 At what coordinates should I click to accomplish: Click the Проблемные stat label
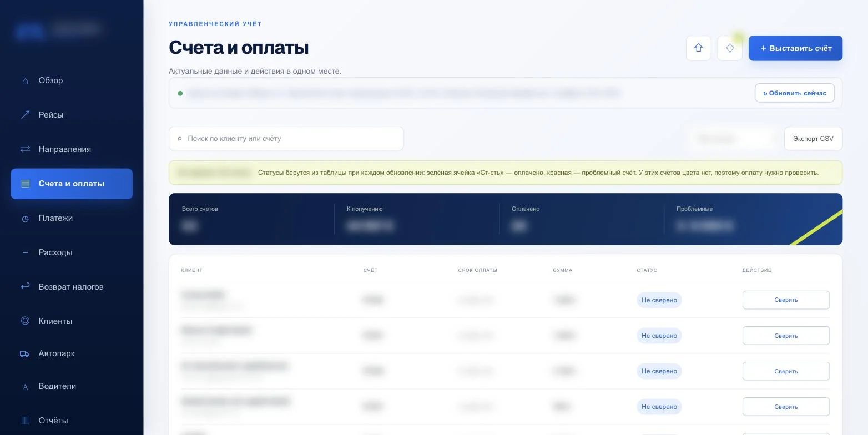pyautogui.click(x=695, y=209)
